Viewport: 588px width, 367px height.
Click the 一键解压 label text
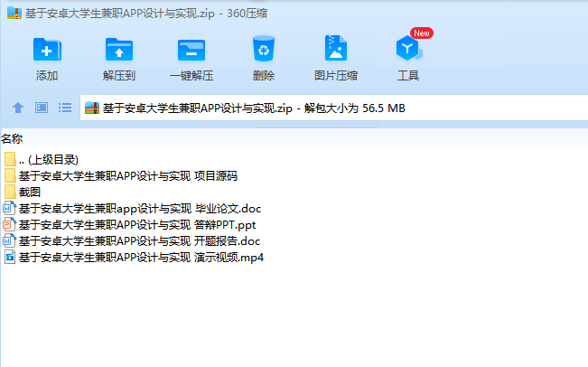[191, 76]
